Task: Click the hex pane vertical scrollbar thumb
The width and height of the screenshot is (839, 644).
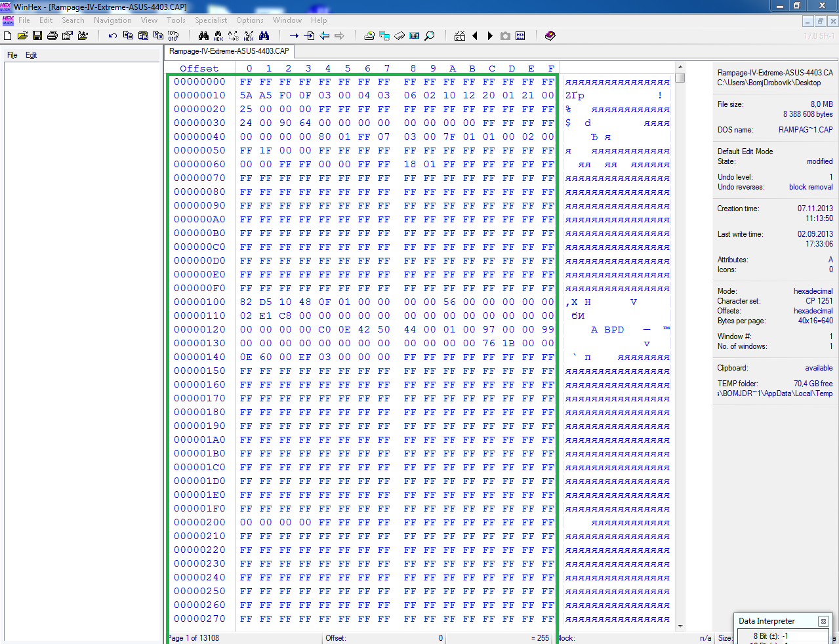Action: [x=680, y=77]
